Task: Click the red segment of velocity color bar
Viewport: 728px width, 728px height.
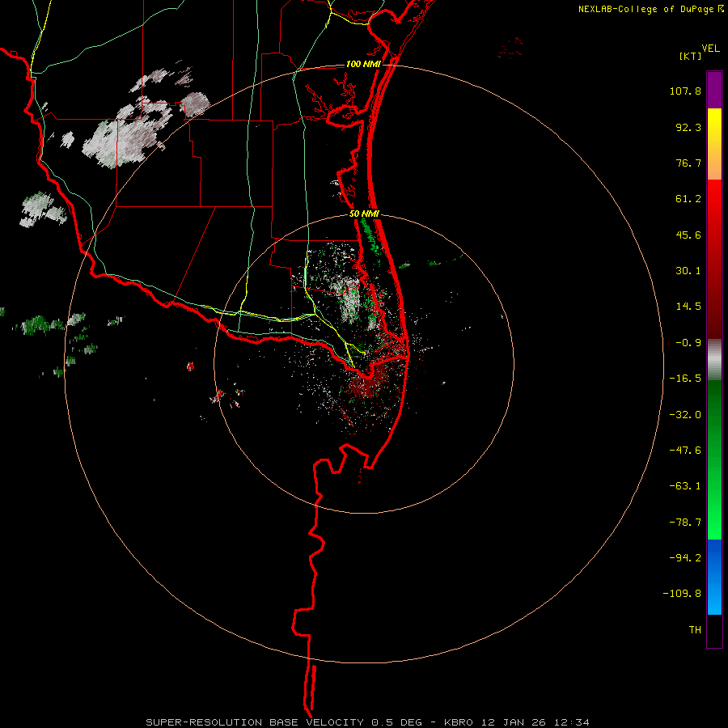Action: pos(714,259)
